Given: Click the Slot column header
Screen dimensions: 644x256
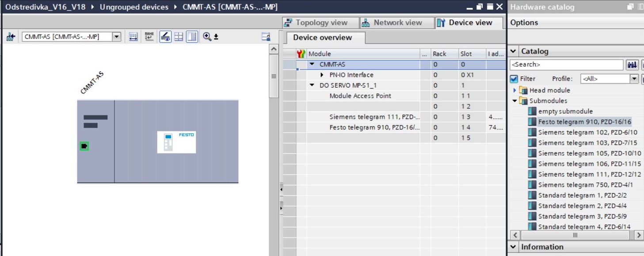Looking at the screenshot, I should coord(472,54).
